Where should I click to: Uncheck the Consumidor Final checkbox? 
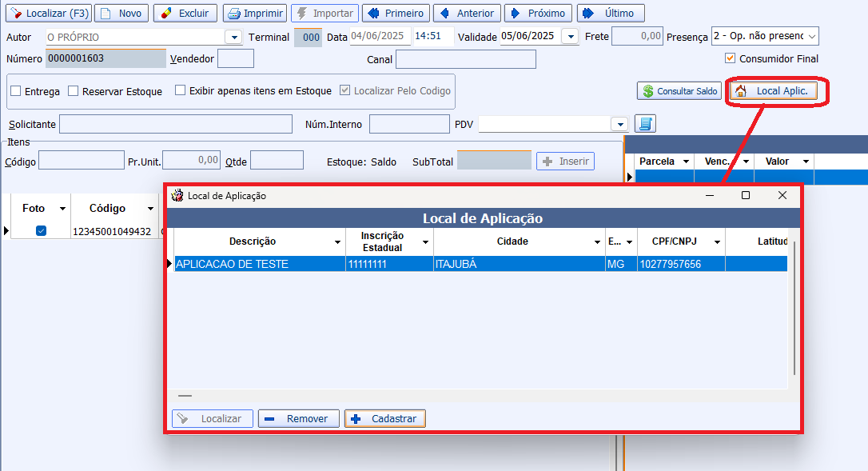[x=730, y=58]
